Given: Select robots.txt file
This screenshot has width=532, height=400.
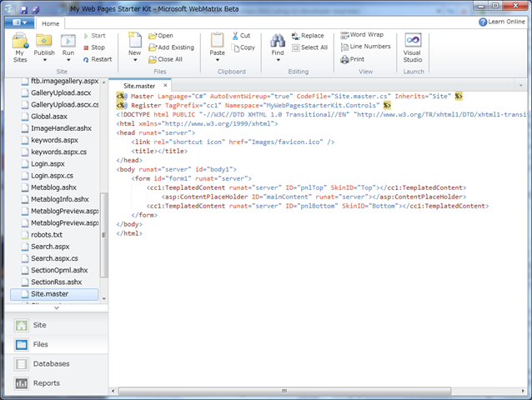Looking at the screenshot, I should [x=42, y=235].
